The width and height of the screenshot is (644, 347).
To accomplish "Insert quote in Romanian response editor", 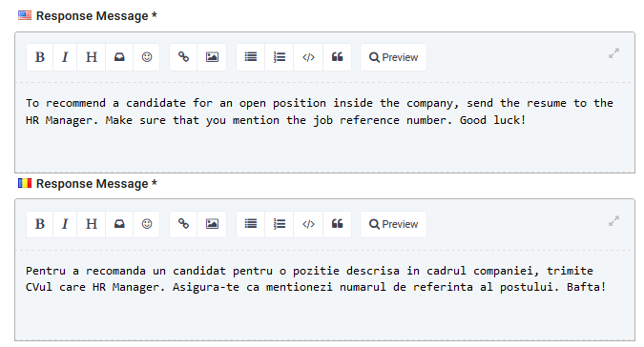I will (x=337, y=224).
